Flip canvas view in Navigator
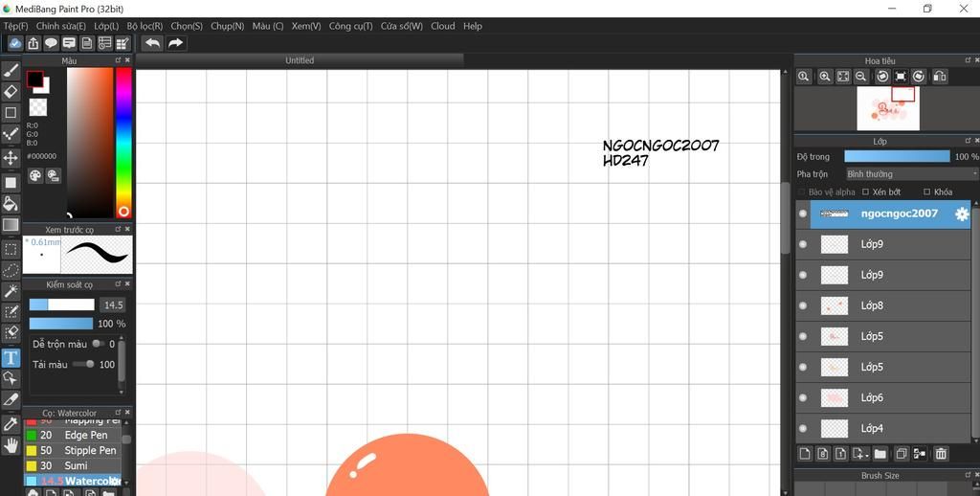This screenshot has height=496, width=980. (939, 77)
